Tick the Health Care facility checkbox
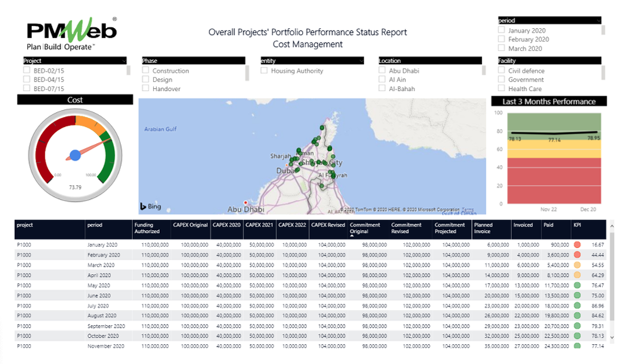This screenshot has width=630, height=364. click(x=501, y=89)
